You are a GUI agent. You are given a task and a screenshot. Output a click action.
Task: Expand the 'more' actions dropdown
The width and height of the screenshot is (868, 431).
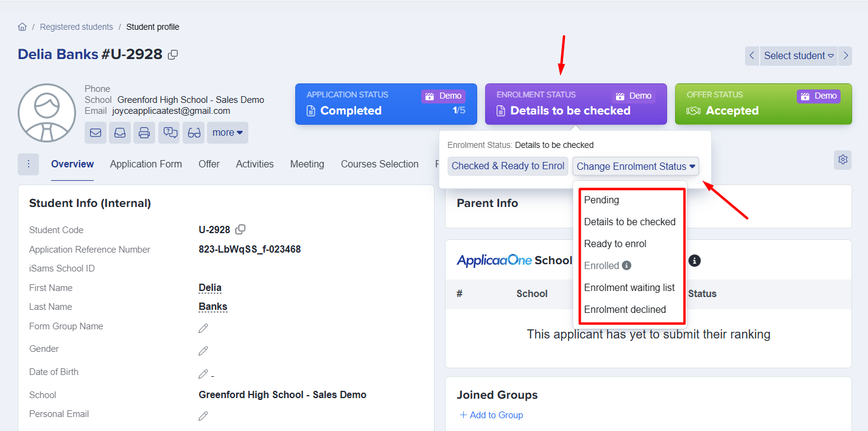pyautogui.click(x=227, y=133)
